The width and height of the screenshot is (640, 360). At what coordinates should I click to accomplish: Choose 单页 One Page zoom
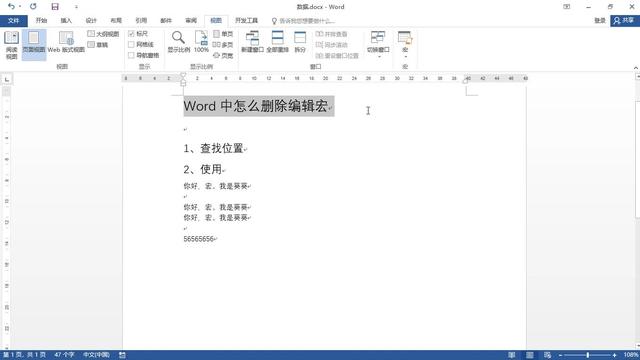223,34
